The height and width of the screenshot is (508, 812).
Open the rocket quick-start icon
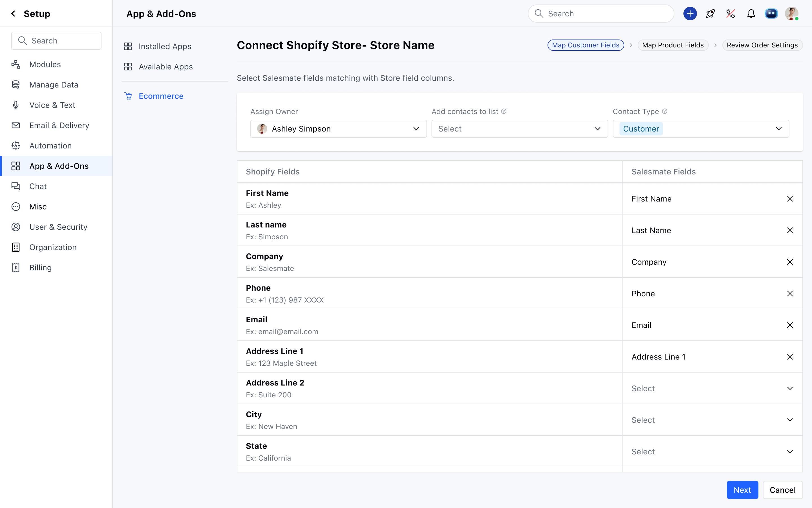point(710,14)
